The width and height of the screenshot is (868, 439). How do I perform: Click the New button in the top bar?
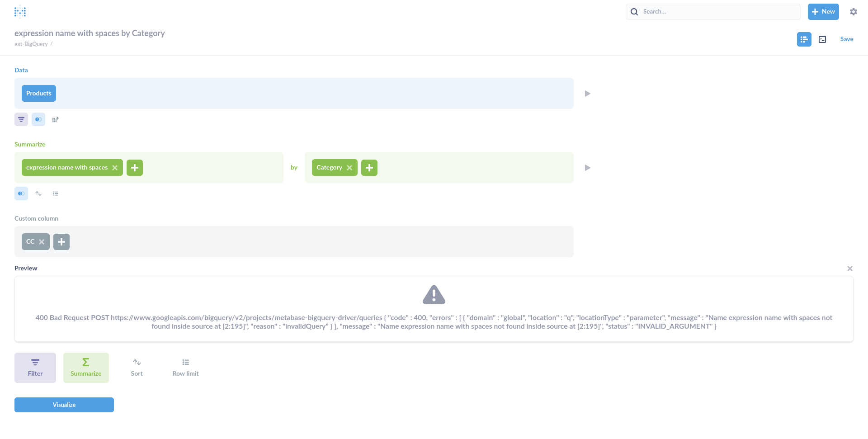tap(823, 11)
